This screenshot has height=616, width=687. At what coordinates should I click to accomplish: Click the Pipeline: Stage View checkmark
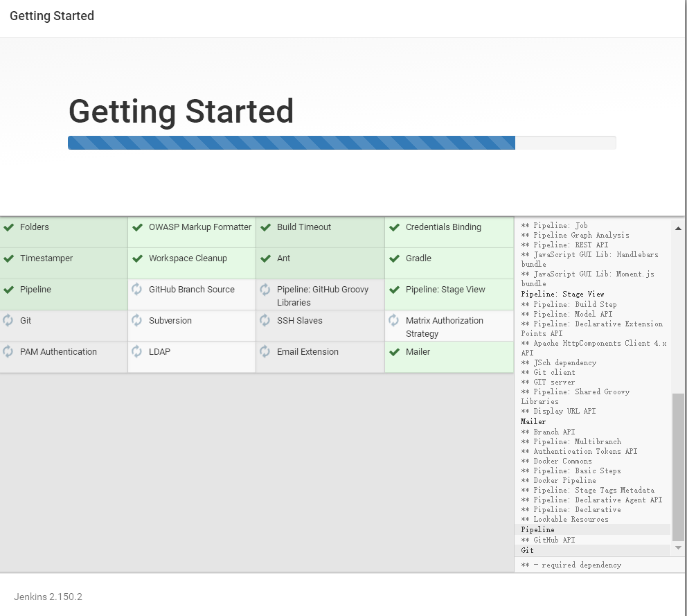pos(394,290)
